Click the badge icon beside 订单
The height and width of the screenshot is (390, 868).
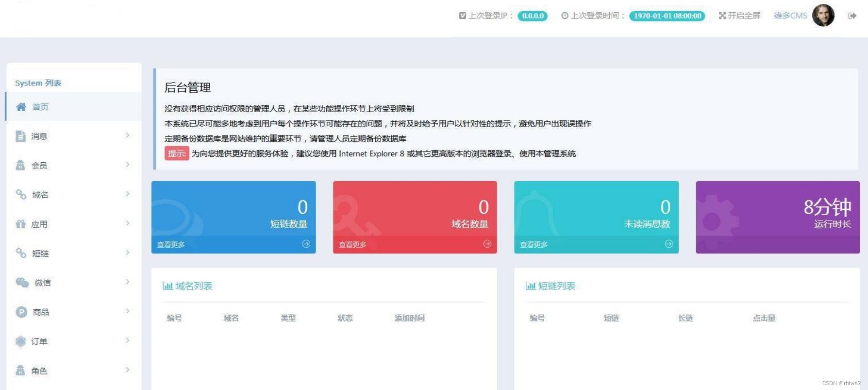20,341
